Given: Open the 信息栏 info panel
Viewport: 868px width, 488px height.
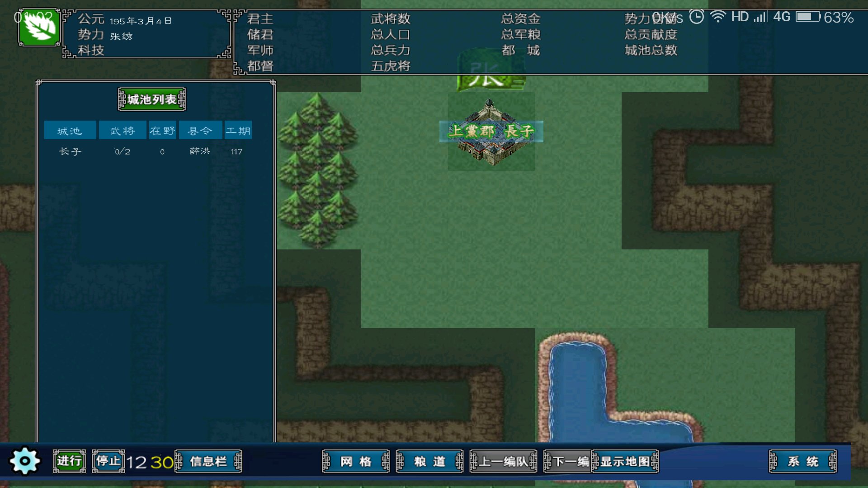Looking at the screenshot, I should pos(208,461).
